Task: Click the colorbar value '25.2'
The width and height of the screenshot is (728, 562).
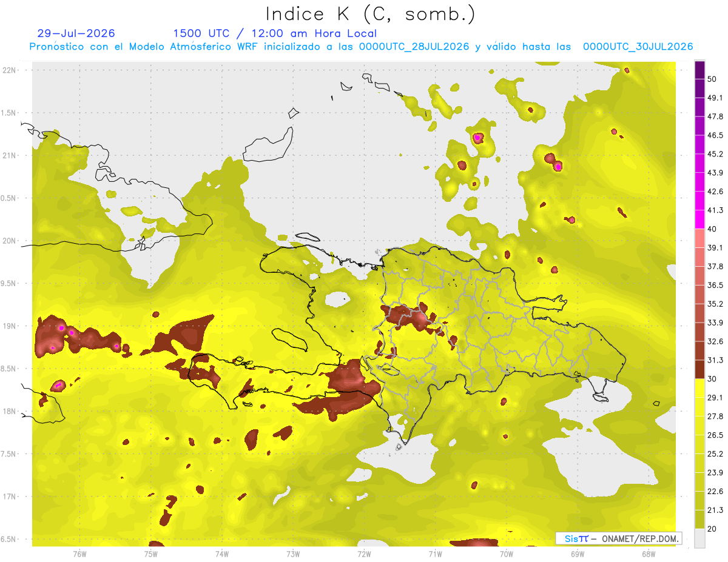Action: (x=715, y=454)
